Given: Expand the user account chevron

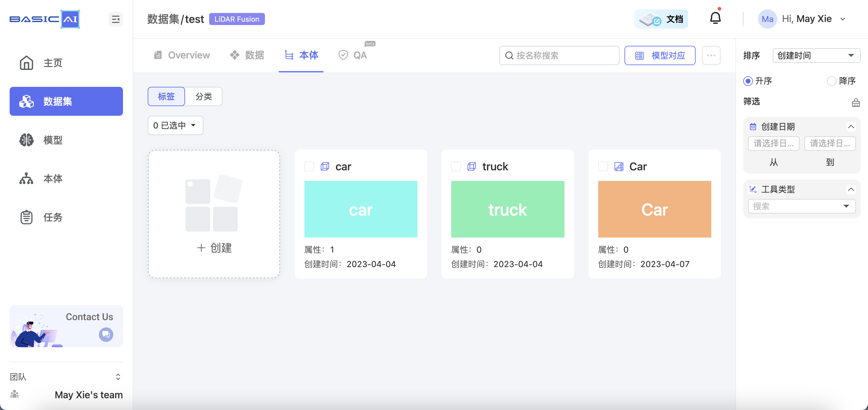Looking at the screenshot, I should point(843,19).
